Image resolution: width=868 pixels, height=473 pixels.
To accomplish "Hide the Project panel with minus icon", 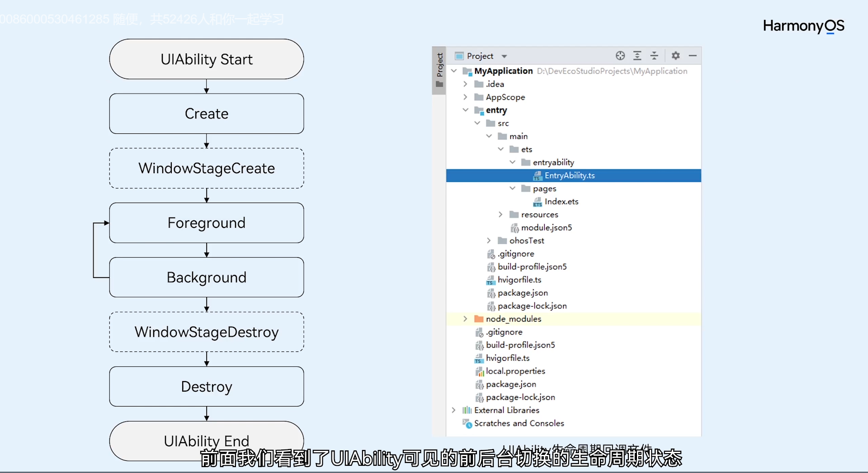I will 693,56.
